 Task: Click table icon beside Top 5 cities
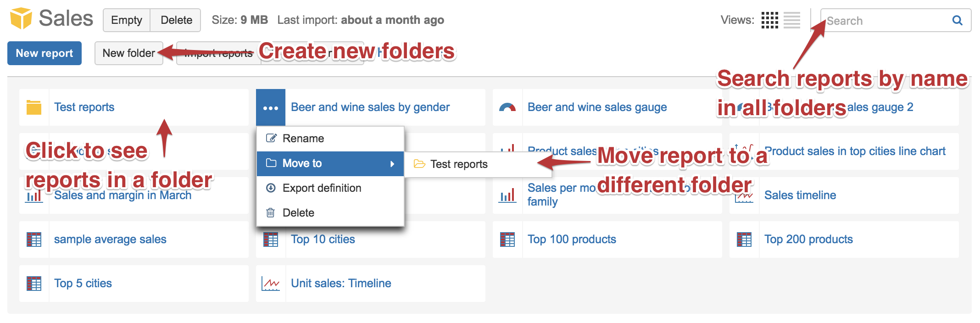(34, 284)
